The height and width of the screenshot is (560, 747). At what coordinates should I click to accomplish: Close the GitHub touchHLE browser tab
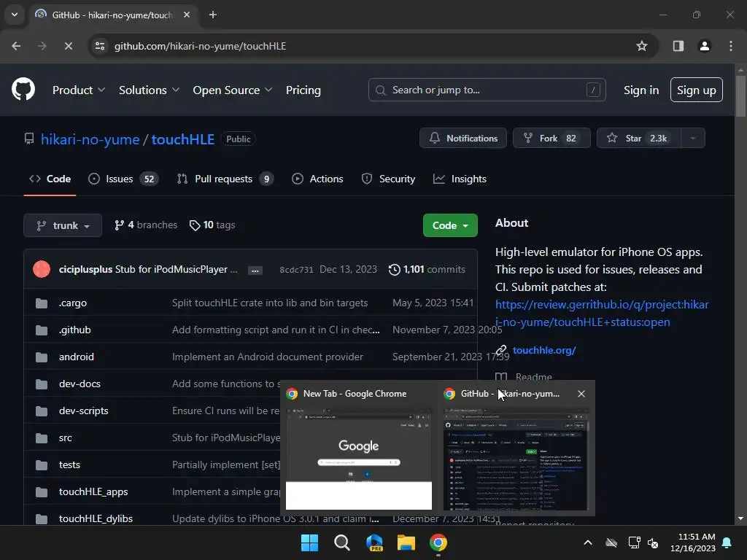click(187, 15)
